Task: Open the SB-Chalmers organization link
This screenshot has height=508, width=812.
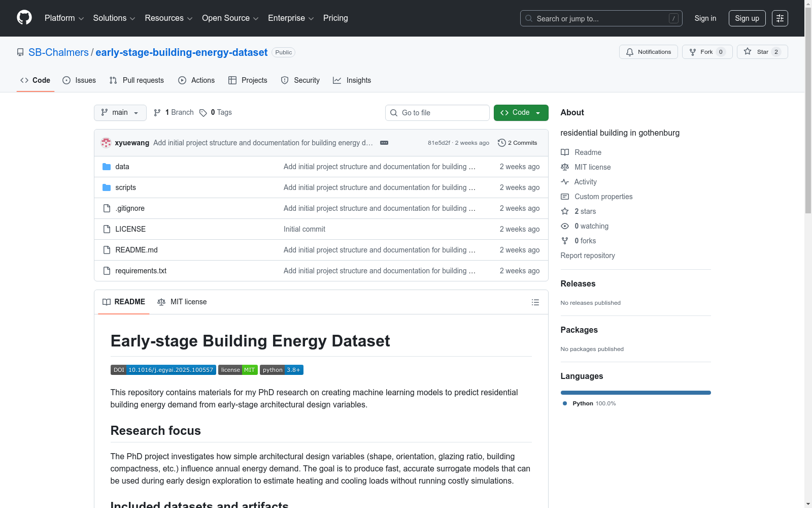Action: pyautogui.click(x=58, y=52)
